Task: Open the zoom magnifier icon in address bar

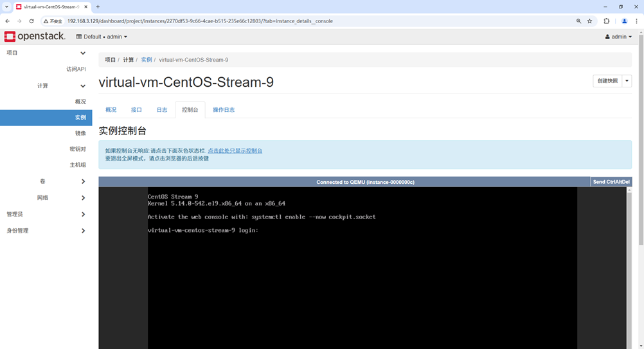Action: click(x=578, y=21)
